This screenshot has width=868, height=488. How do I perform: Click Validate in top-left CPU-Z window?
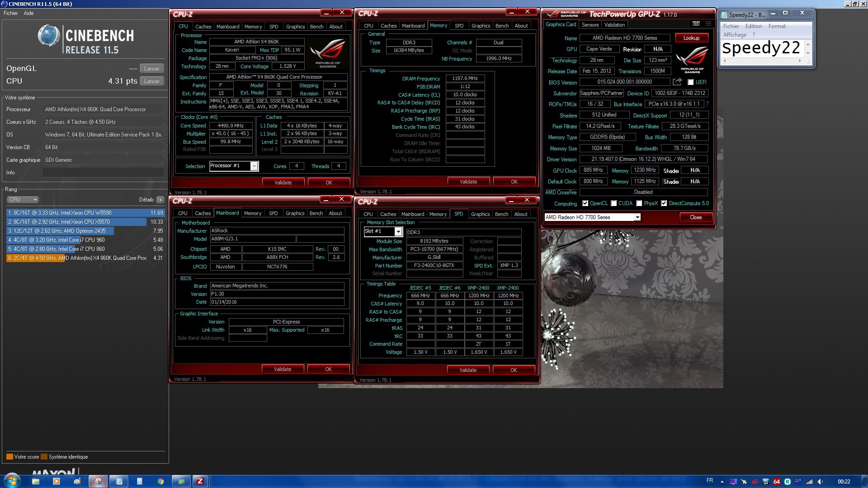283,183
